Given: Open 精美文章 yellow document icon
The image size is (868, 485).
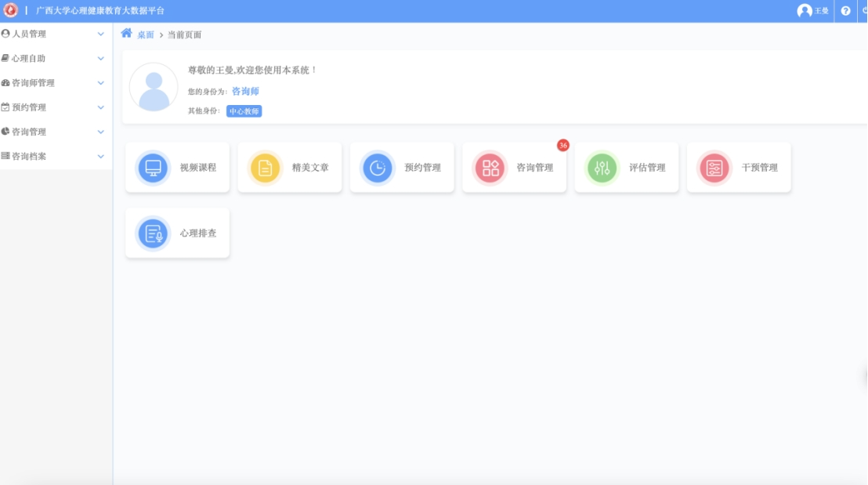Looking at the screenshot, I should coord(265,168).
